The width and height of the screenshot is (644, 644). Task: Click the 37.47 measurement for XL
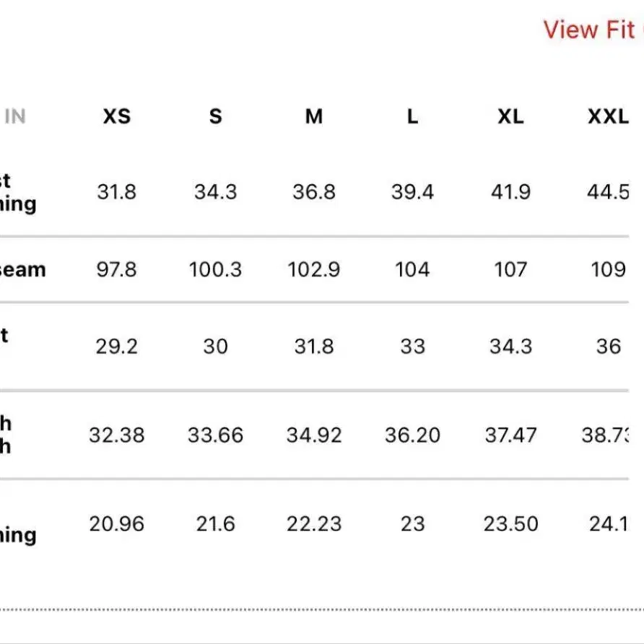(x=510, y=435)
